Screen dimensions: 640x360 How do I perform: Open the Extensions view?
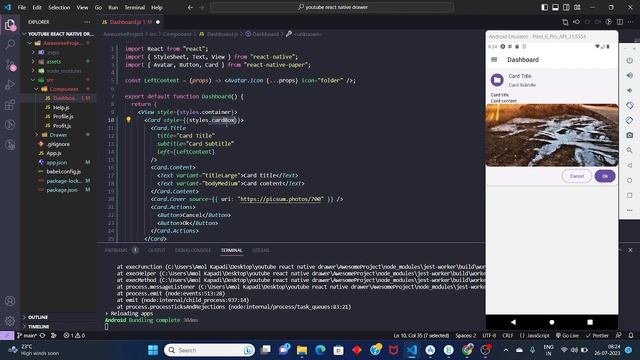[x=10, y=105]
